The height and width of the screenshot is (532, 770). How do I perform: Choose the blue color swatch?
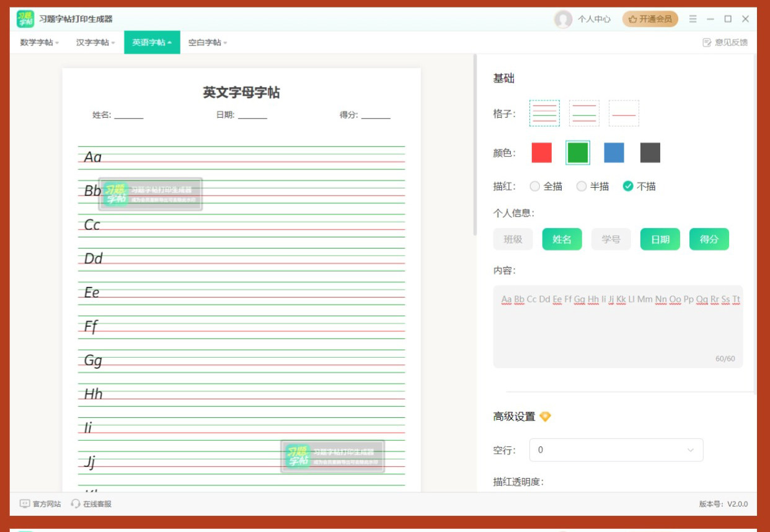pyautogui.click(x=614, y=153)
